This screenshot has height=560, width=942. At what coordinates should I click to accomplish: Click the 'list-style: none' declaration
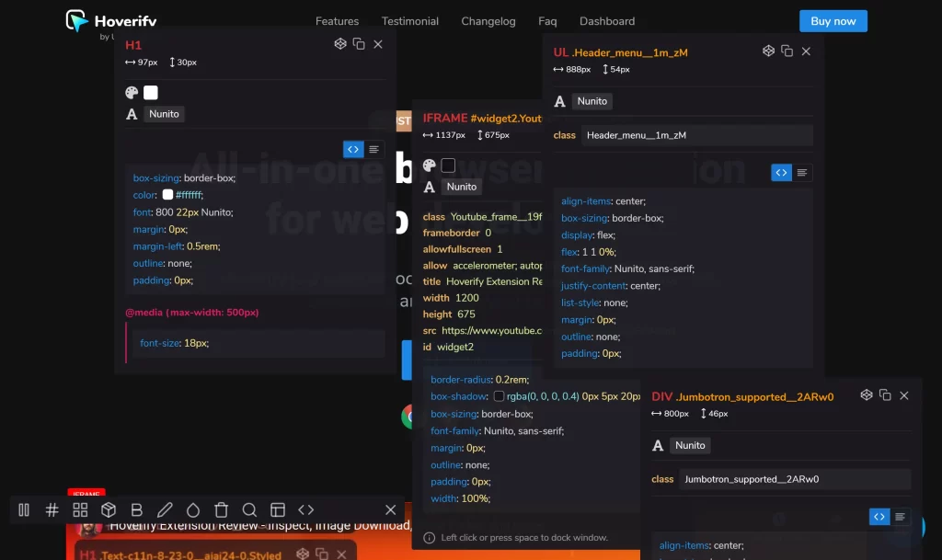pos(595,303)
